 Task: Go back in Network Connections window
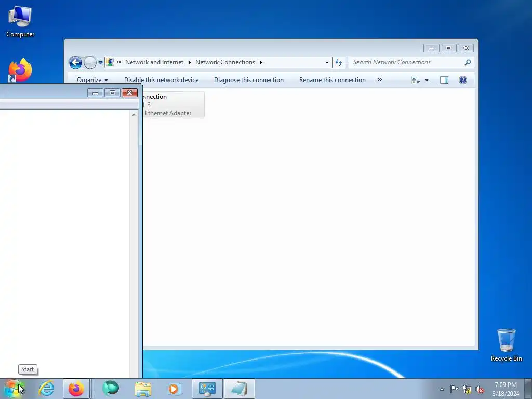tap(75, 62)
